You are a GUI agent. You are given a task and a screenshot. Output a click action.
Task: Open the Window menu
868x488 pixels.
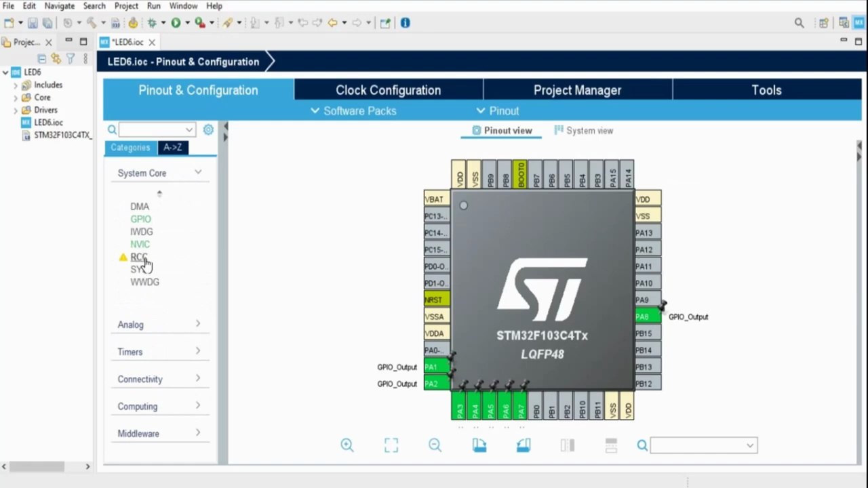pos(183,6)
